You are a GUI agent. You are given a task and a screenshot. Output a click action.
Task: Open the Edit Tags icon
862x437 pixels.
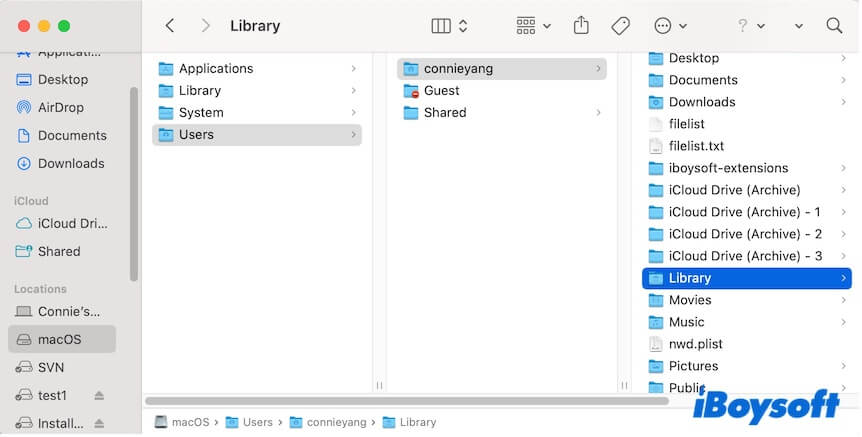620,26
